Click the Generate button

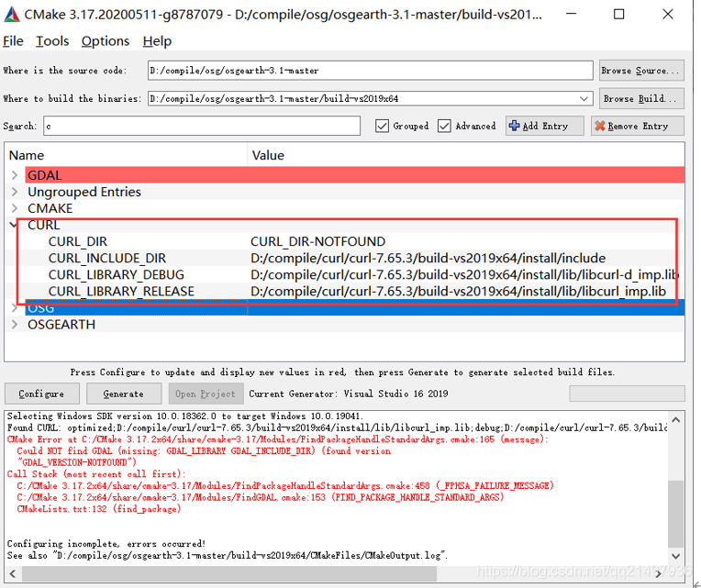pyautogui.click(x=124, y=394)
